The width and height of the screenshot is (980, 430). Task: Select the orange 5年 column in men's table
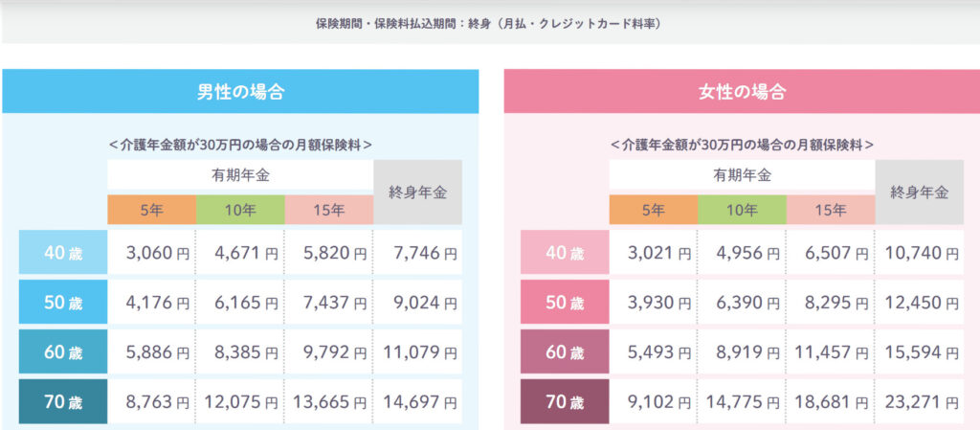(x=151, y=210)
